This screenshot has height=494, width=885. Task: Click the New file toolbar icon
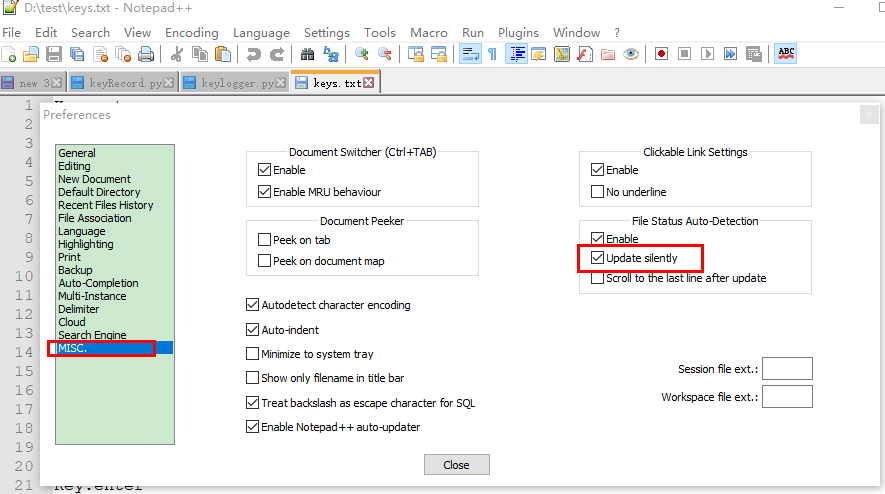click(9, 54)
